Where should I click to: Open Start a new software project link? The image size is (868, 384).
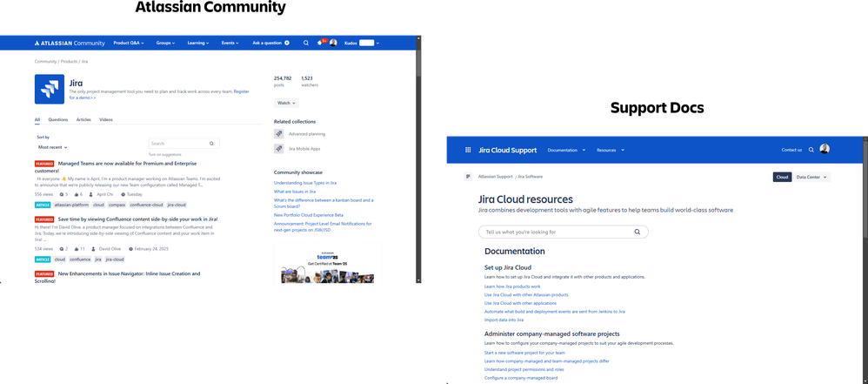click(524, 353)
